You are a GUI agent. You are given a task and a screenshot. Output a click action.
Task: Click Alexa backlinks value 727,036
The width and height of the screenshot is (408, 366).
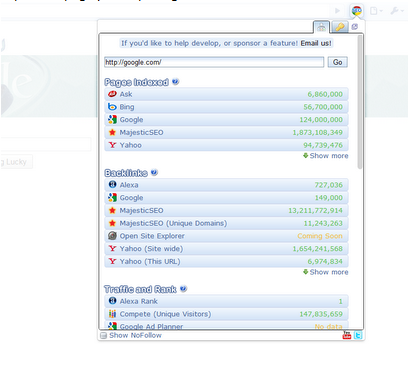click(x=329, y=185)
